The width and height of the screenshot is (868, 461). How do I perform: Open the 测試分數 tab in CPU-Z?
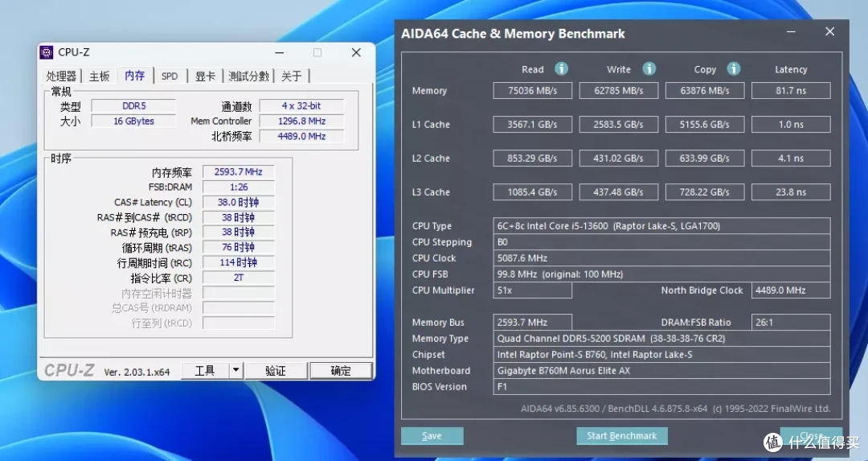pos(248,76)
